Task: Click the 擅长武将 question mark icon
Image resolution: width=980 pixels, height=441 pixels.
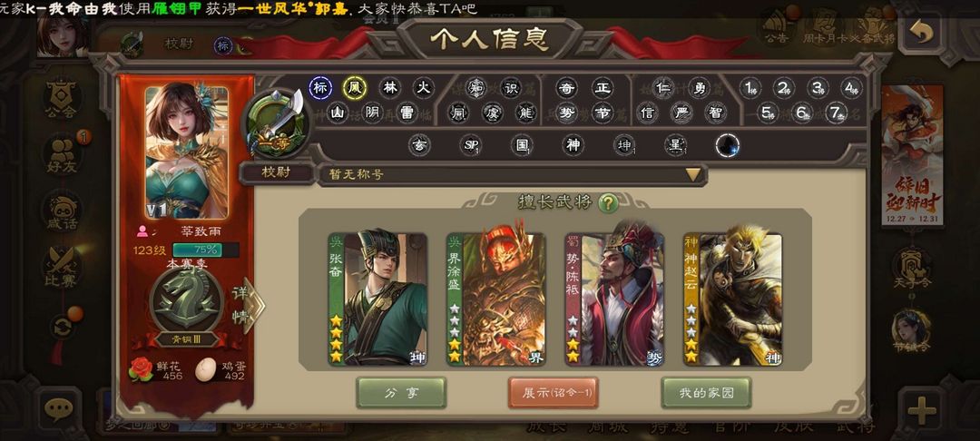Action: coord(607,202)
